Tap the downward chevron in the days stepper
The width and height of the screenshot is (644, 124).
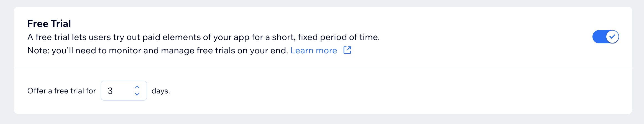point(137,94)
